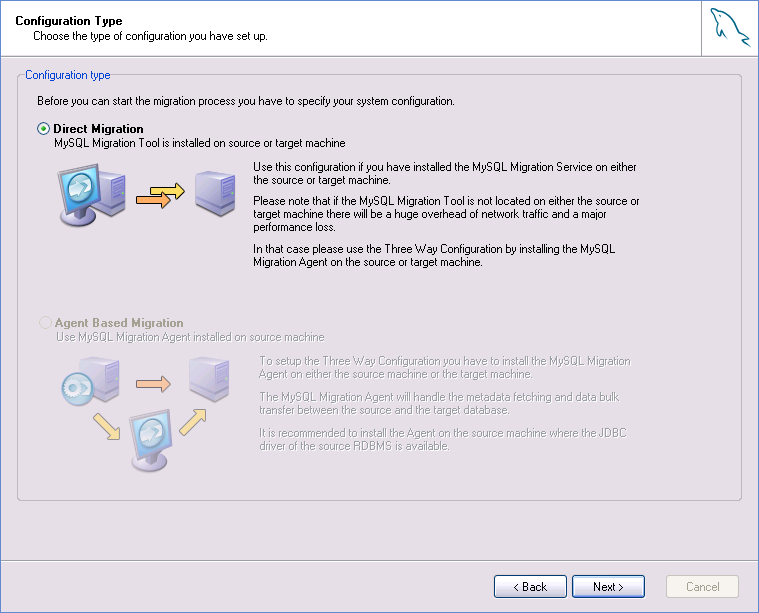The height and width of the screenshot is (613, 759).
Task: Click 'The MySQL Migration Agent will handle' paragraph
Action: [x=439, y=403]
